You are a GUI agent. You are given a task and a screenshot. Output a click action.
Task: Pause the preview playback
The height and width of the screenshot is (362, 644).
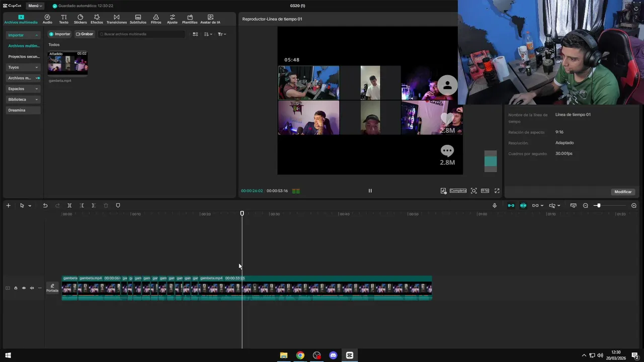tap(370, 191)
